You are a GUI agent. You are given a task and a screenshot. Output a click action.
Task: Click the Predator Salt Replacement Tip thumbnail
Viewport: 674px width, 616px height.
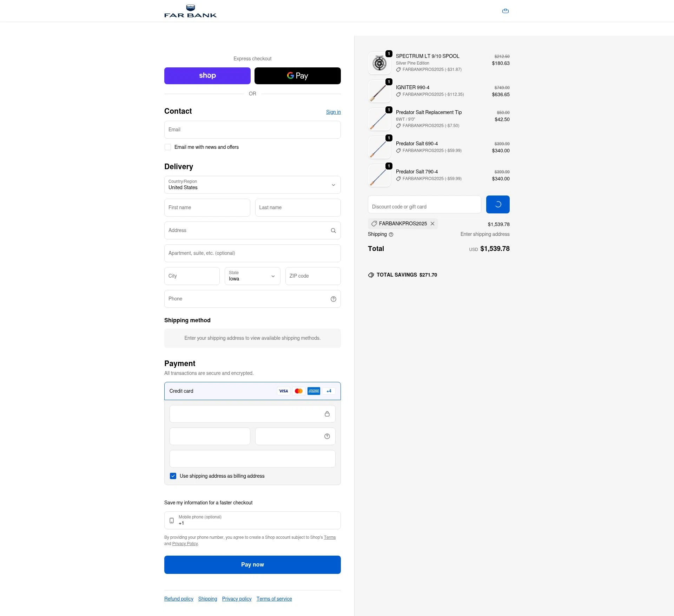point(379,119)
